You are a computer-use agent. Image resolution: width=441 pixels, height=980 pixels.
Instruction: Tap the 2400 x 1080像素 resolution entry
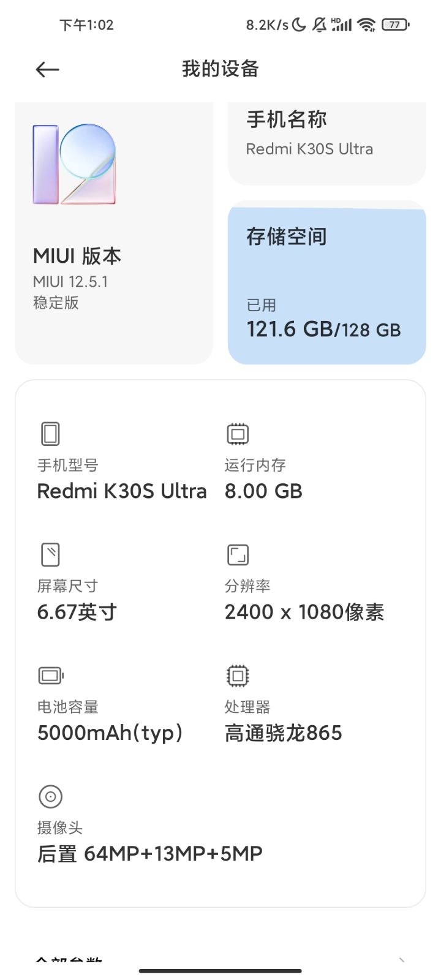304,612
